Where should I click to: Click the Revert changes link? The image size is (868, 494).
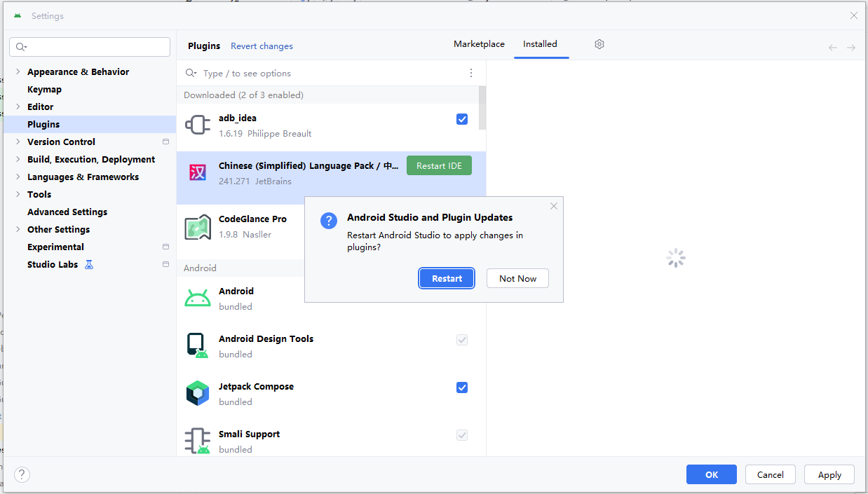click(262, 46)
